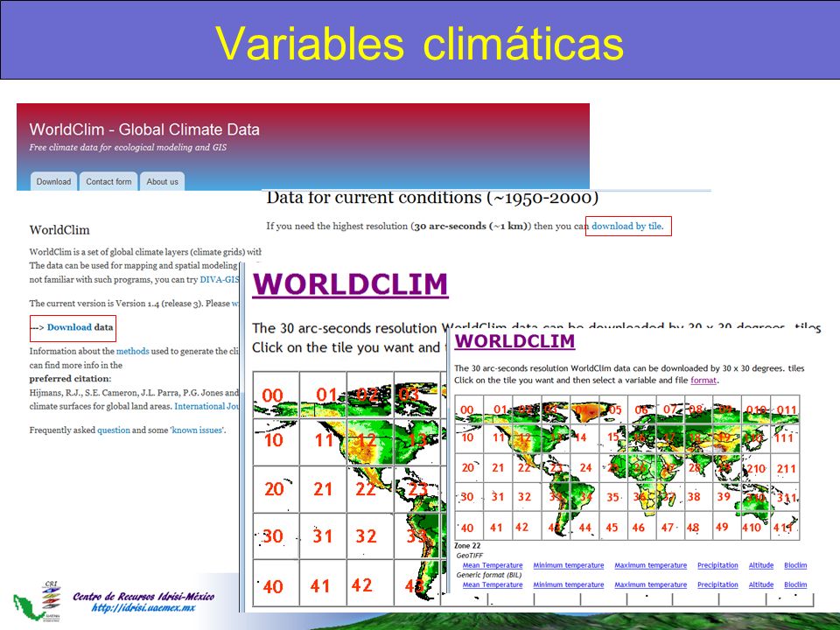Download GeoTIFF Precipitation
The height and width of the screenshot is (630, 840).
(x=717, y=565)
